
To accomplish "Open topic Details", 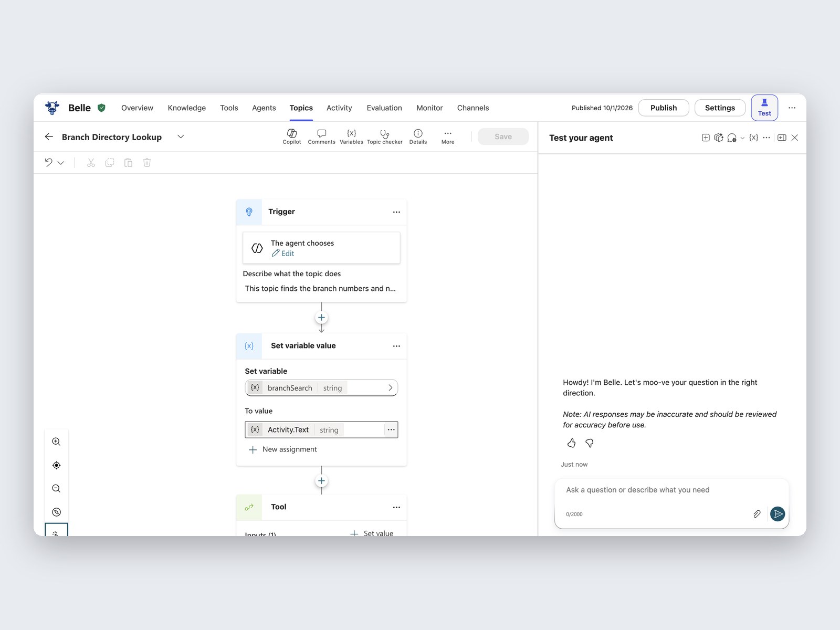I will (418, 136).
